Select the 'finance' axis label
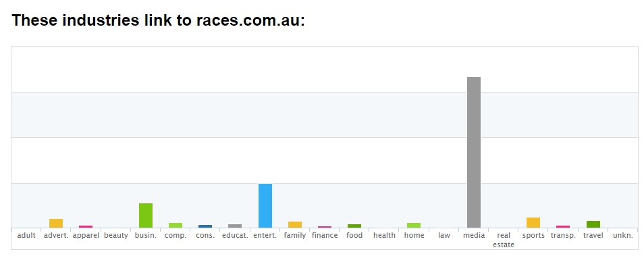644x256 pixels. pos(325,236)
